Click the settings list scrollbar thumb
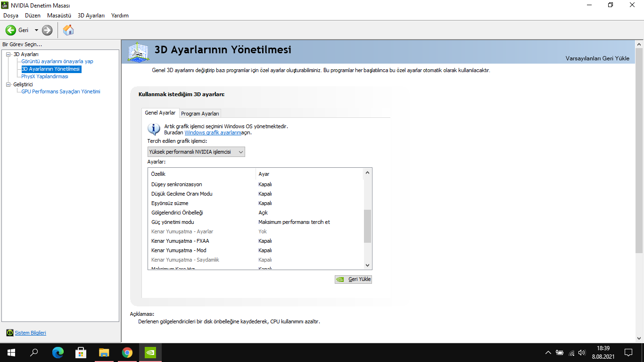Viewport: 644px width, 362px height. coord(368,226)
